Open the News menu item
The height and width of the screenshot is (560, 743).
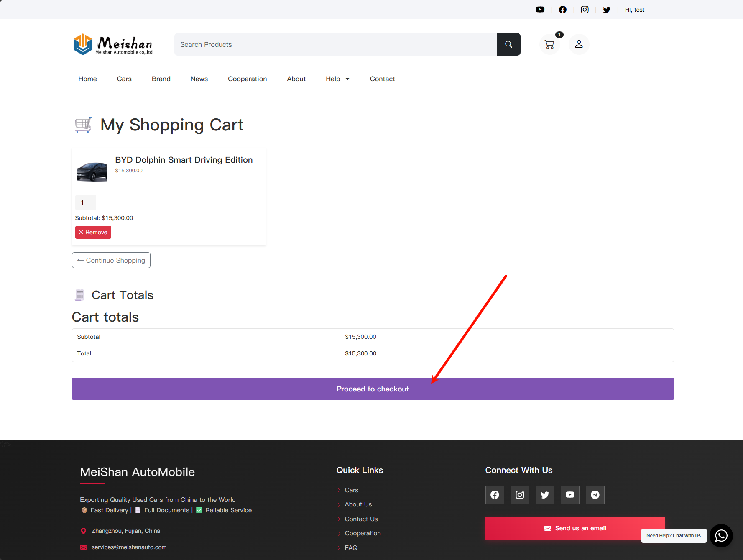pos(199,79)
